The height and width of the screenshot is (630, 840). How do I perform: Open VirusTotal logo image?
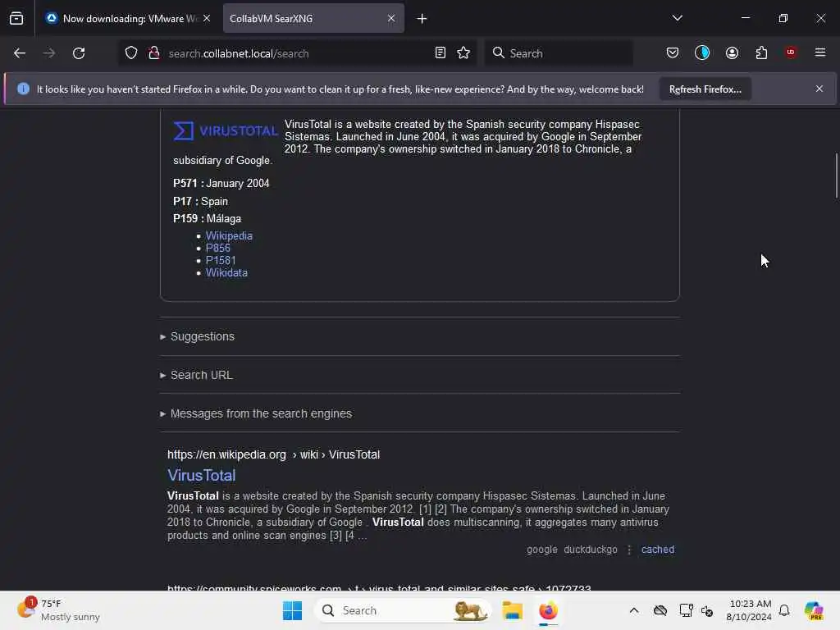[226, 130]
